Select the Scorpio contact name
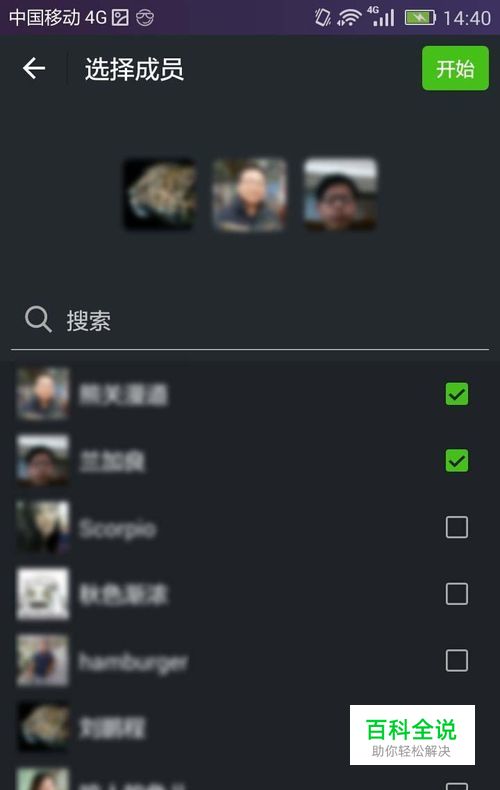 (x=117, y=529)
